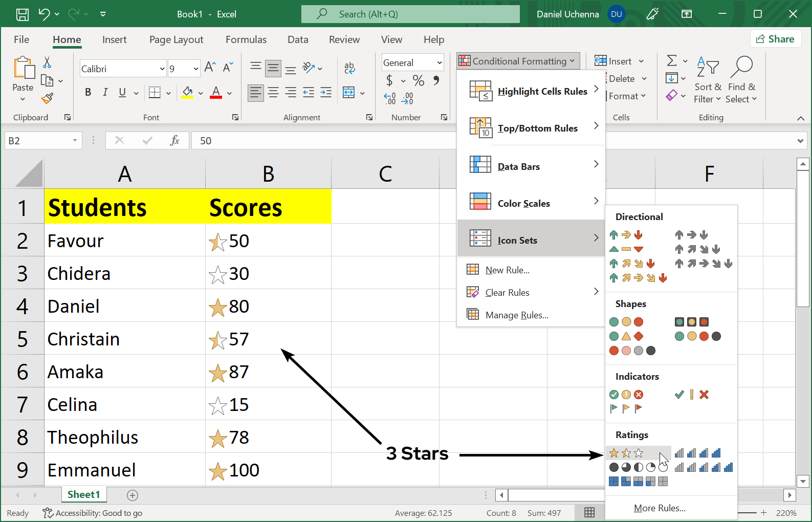This screenshot has width=812, height=522.
Task: Open the Calibri font name dropdown
Action: pyautogui.click(x=162, y=69)
